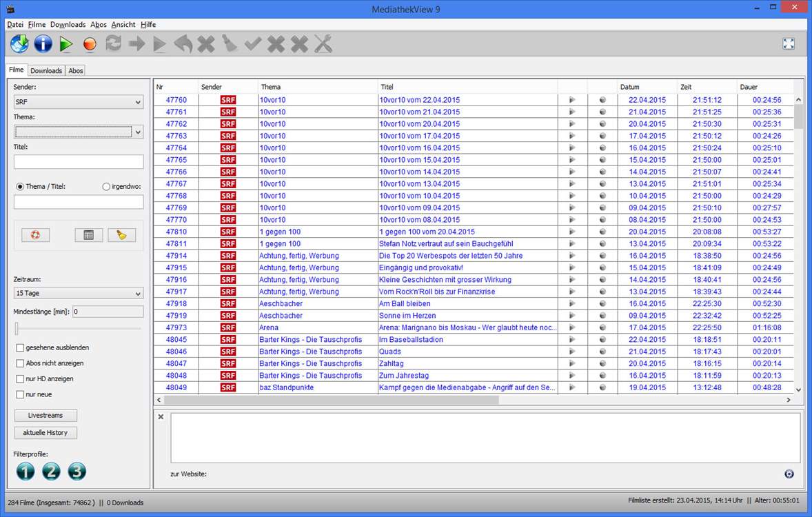
Task: Click the red record toolbar icon
Action: point(90,45)
